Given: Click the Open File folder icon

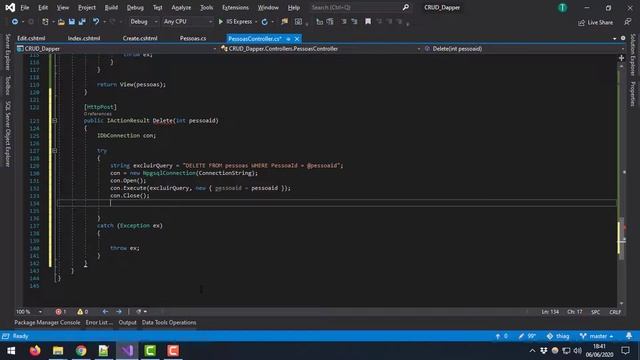Looking at the screenshot, I should pyautogui.click(x=61, y=22).
